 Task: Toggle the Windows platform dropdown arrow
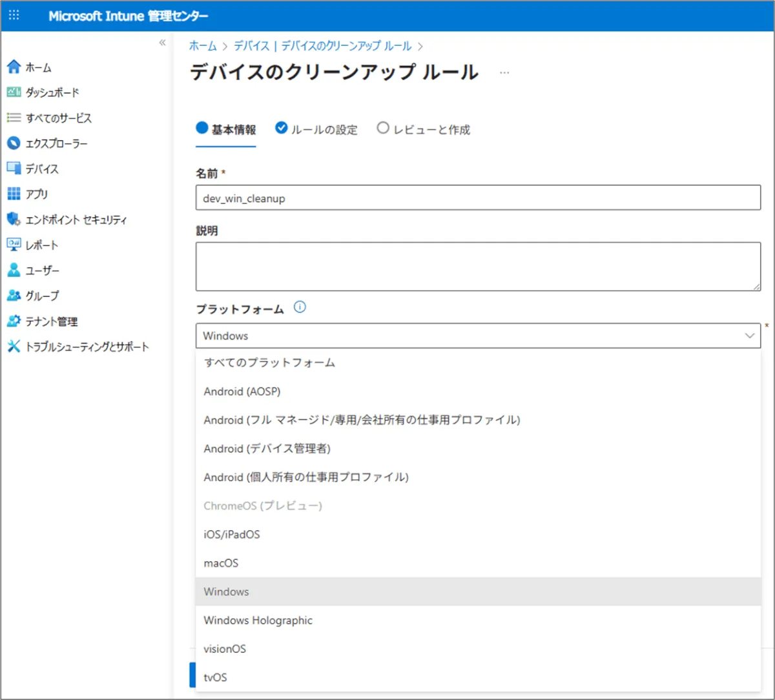point(749,336)
